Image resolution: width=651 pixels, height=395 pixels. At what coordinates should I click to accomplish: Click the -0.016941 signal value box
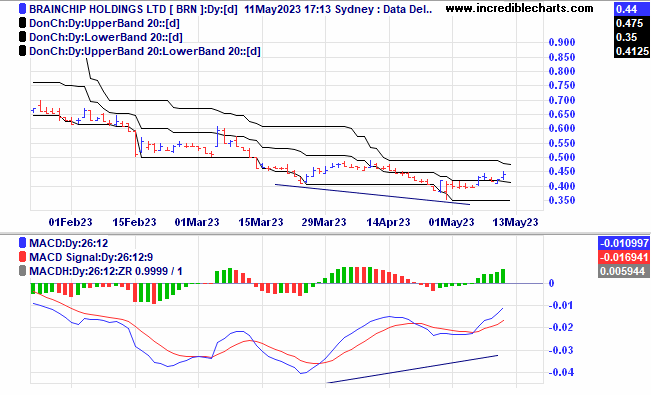(x=623, y=257)
